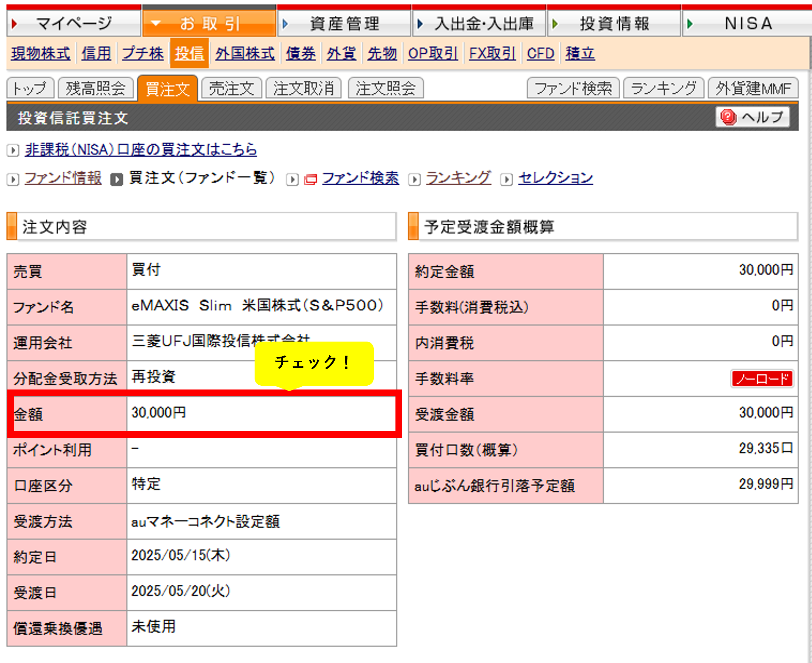Image resolution: width=812 pixels, height=663 pixels.
Task: Go to 現物株式 trading
Action: [x=41, y=53]
